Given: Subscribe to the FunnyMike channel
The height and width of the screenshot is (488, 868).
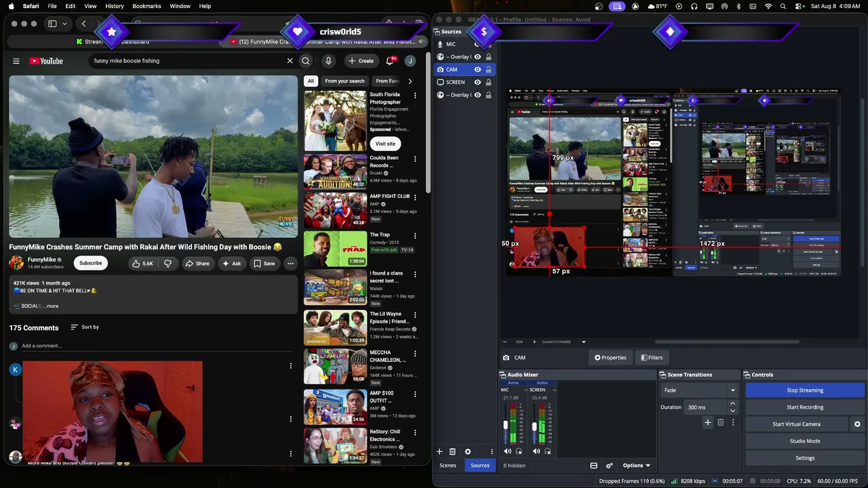Looking at the screenshot, I should (x=90, y=264).
